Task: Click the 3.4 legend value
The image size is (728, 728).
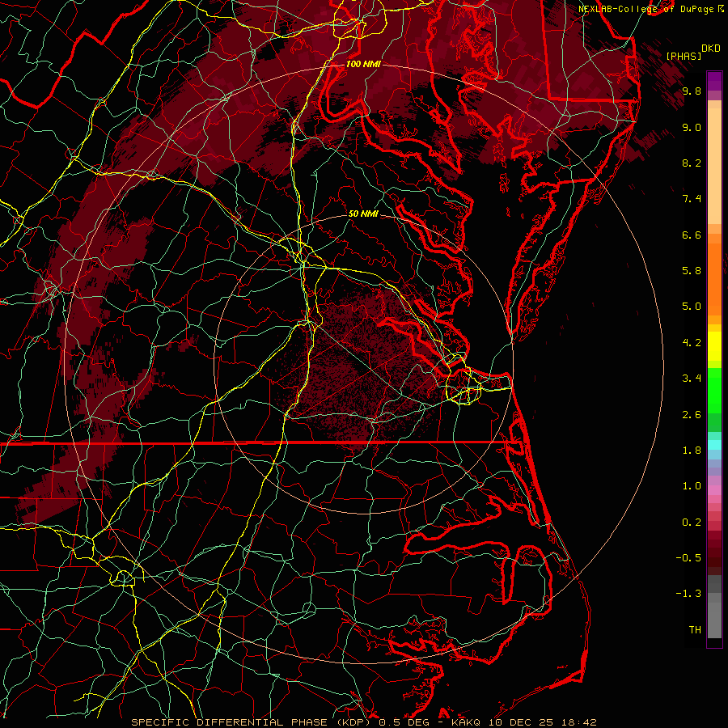Action: pos(692,379)
